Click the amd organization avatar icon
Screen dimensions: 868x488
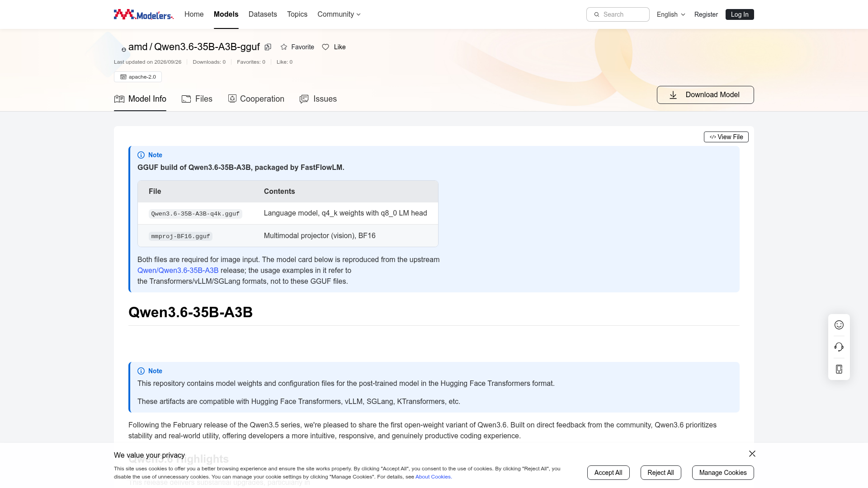[123, 50]
